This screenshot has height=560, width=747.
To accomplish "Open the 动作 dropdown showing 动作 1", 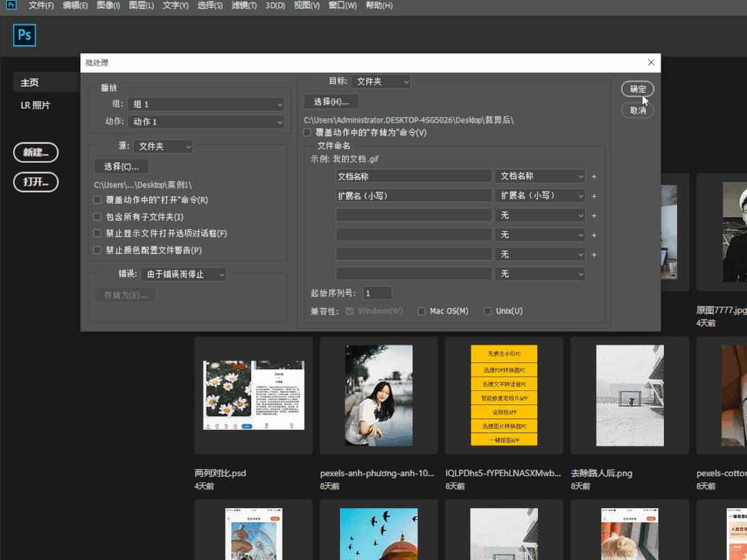I will 206,122.
